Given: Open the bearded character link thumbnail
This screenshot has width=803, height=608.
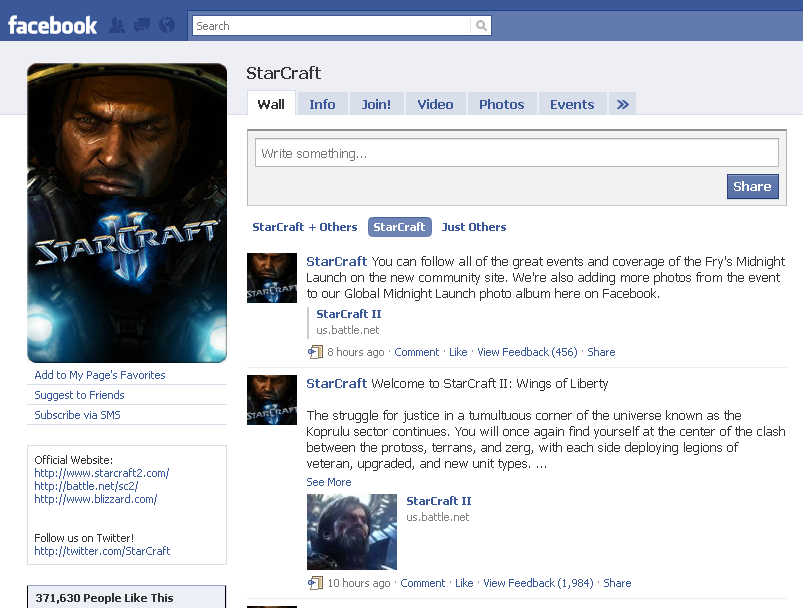Looking at the screenshot, I should [352, 532].
